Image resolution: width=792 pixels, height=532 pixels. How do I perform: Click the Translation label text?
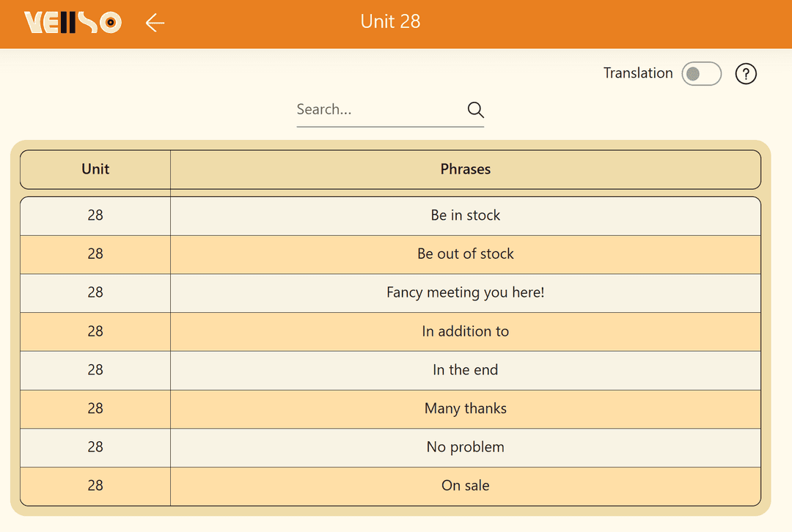pyautogui.click(x=637, y=73)
